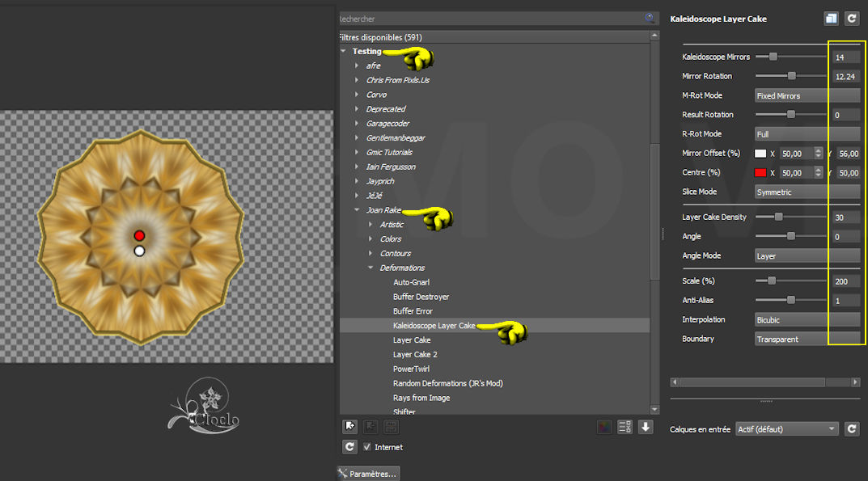Screen dimensions: 868x481
Task: Click the reset parameters icon beside filter title
Action: [851, 19]
